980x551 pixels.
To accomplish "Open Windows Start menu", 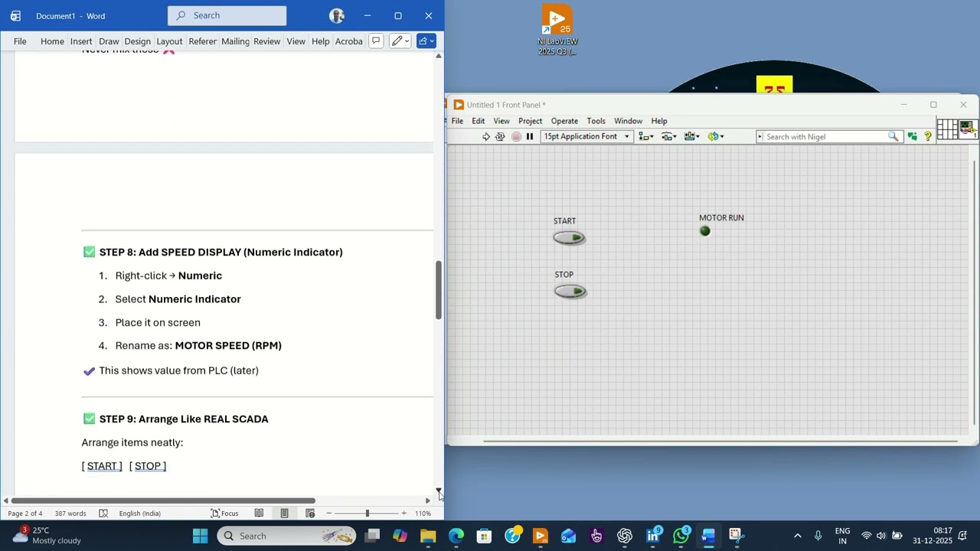I will click(x=200, y=536).
